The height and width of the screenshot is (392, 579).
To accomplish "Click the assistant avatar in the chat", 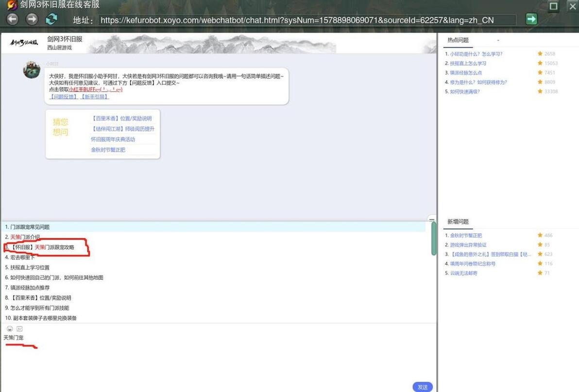I will pyautogui.click(x=32, y=70).
